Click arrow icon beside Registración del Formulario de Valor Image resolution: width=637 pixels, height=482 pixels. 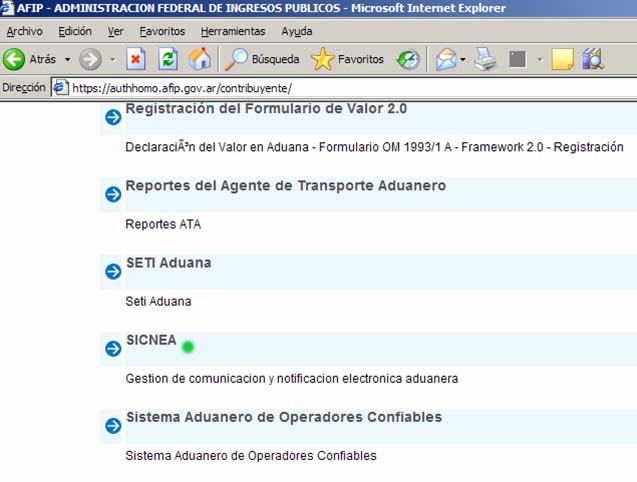pos(113,117)
